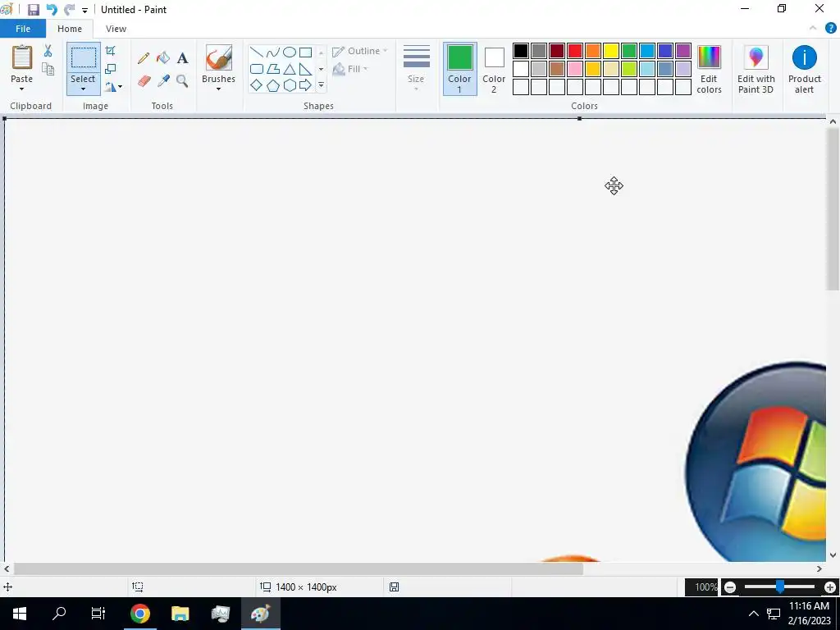Switch to the Home tab

pyautogui.click(x=70, y=29)
